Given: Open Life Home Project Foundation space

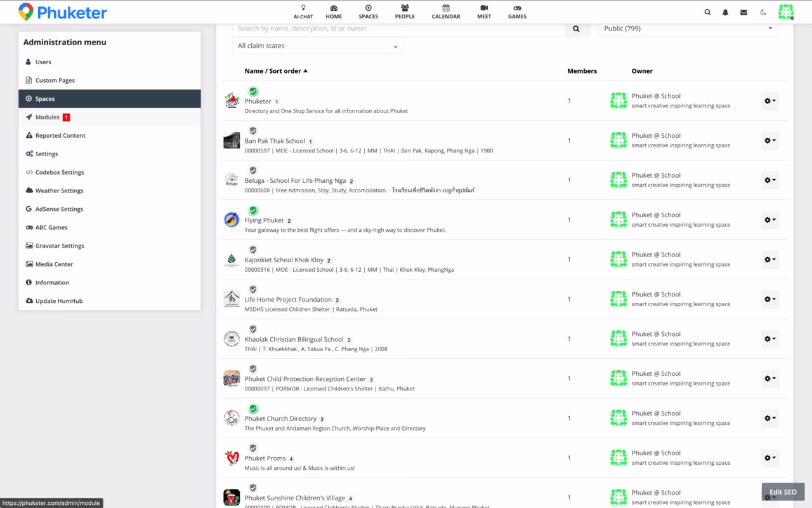Looking at the screenshot, I should point(288,300).
